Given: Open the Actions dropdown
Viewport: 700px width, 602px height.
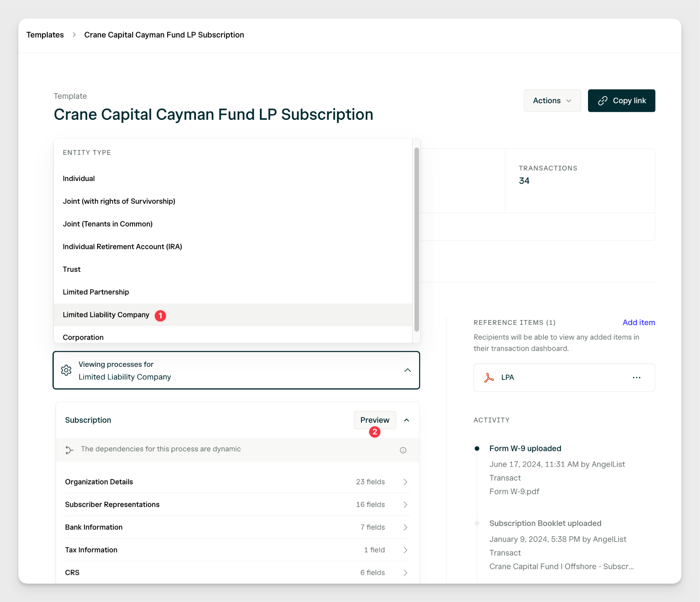Looking at the screenshot, I should pos(552,101).
